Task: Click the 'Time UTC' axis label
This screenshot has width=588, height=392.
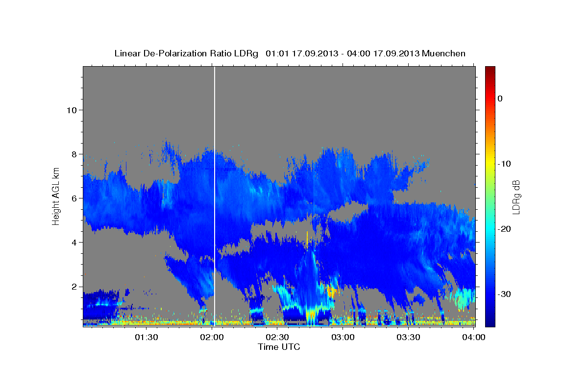Action: (x=279, y=347)
